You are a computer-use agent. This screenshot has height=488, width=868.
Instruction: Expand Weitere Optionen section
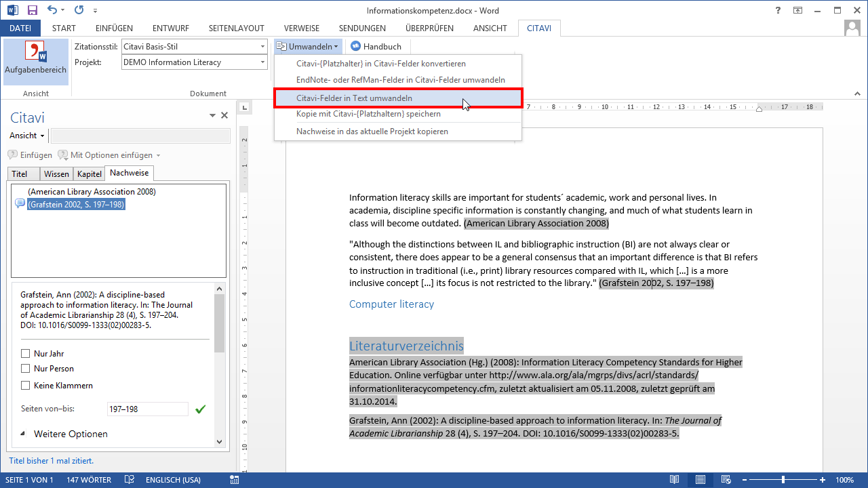(64, 434)
